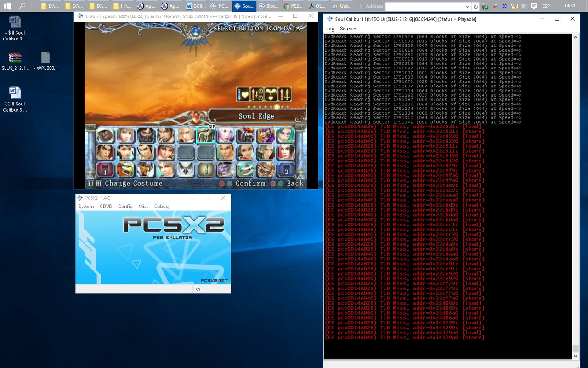
Task: Switch to the 'Slot...' game window taskbar button
Action: click(x=268, y=6)
